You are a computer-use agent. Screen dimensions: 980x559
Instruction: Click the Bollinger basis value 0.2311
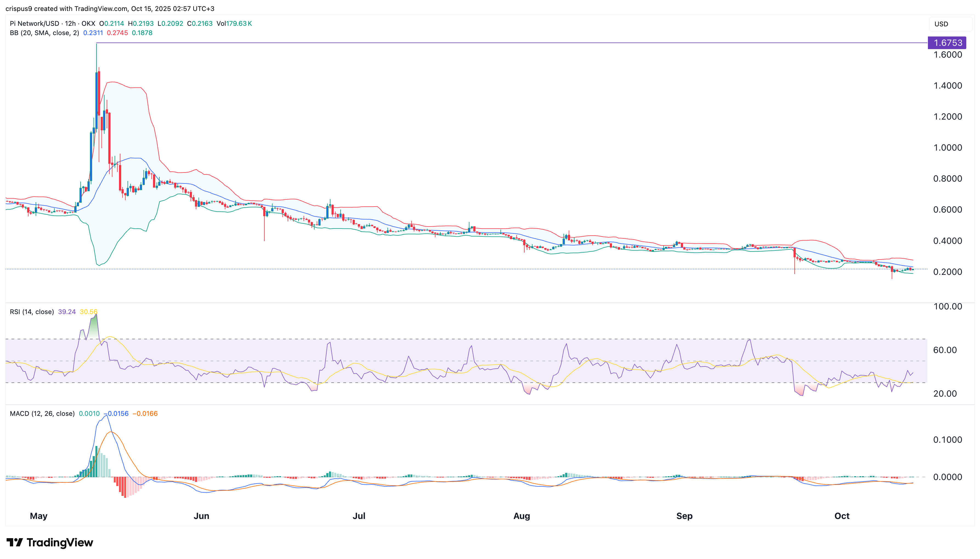point(93,33)
